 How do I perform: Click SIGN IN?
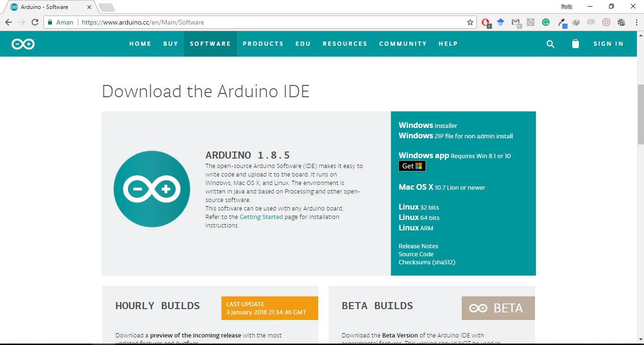(609, 44)
